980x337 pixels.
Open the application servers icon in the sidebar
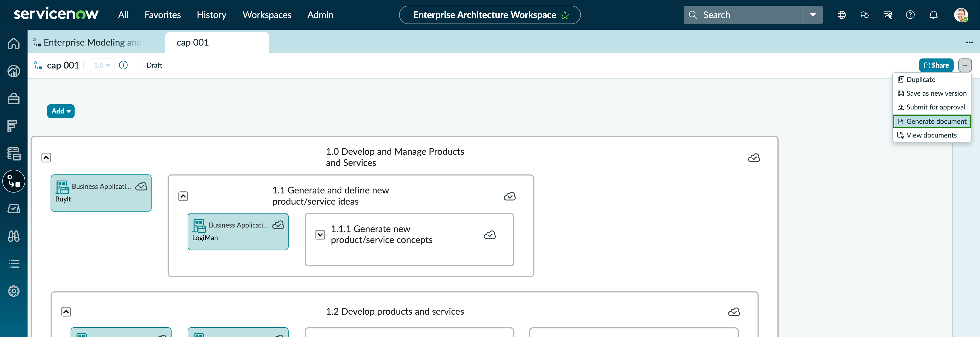point(14,154)
